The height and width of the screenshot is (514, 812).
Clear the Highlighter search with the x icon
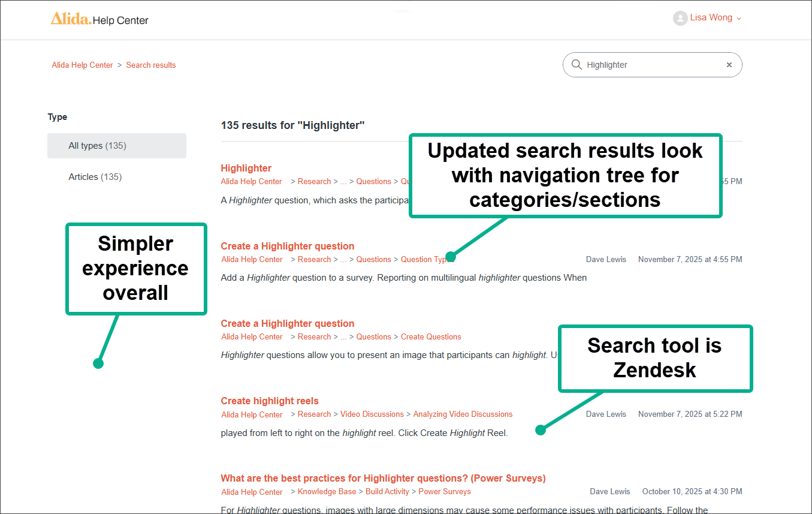point(729,65)
